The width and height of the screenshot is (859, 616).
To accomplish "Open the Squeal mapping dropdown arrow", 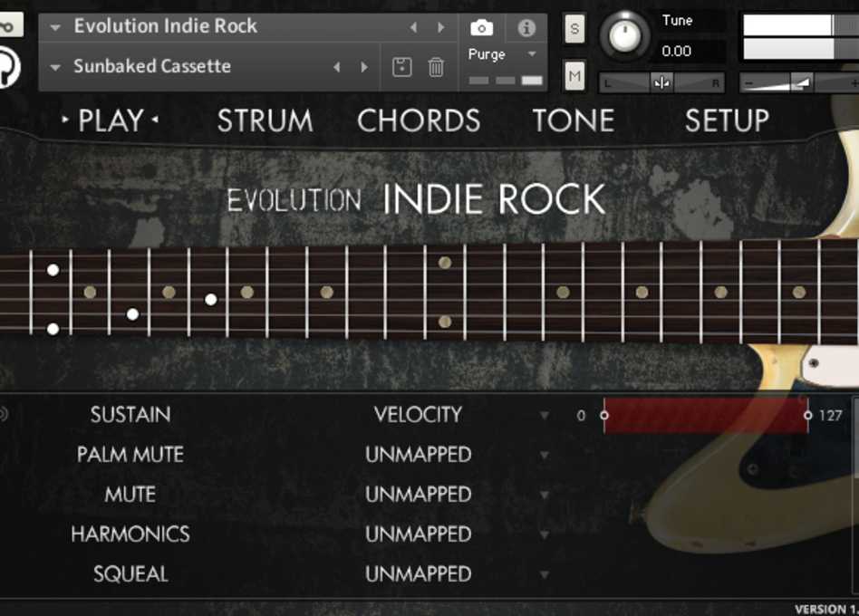I will point(544,574).
